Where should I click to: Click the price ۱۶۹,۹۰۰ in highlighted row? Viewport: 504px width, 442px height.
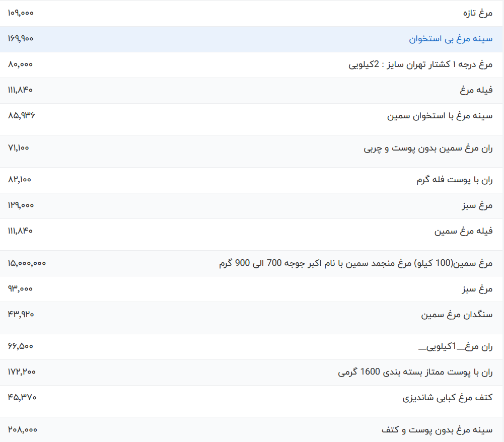coord(21,39)
